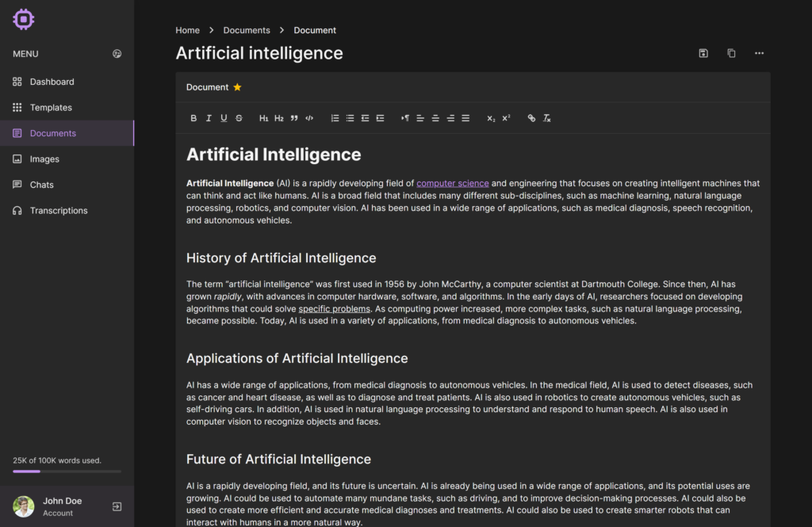Save the document with the floppy disk icon
Viewport: 812px width, 527px height.
(x=703, y=53)
